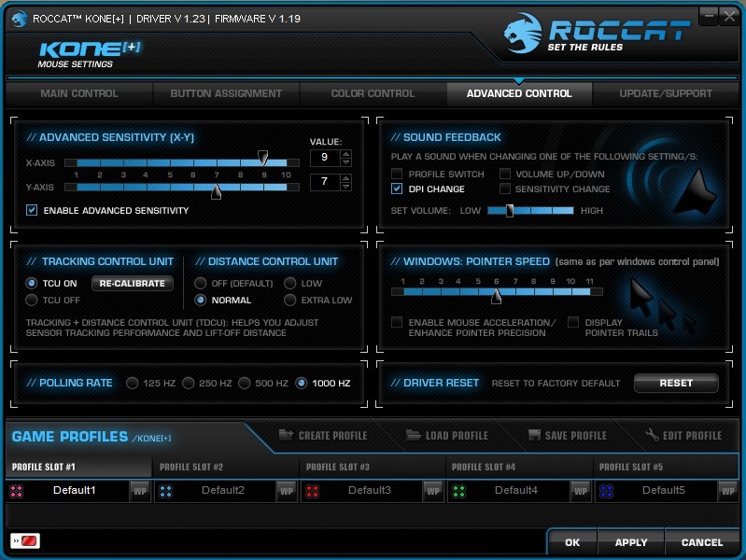Open the Color Control tab
Image resolution: width=746 pixels, height=560 pixels.
373,93
